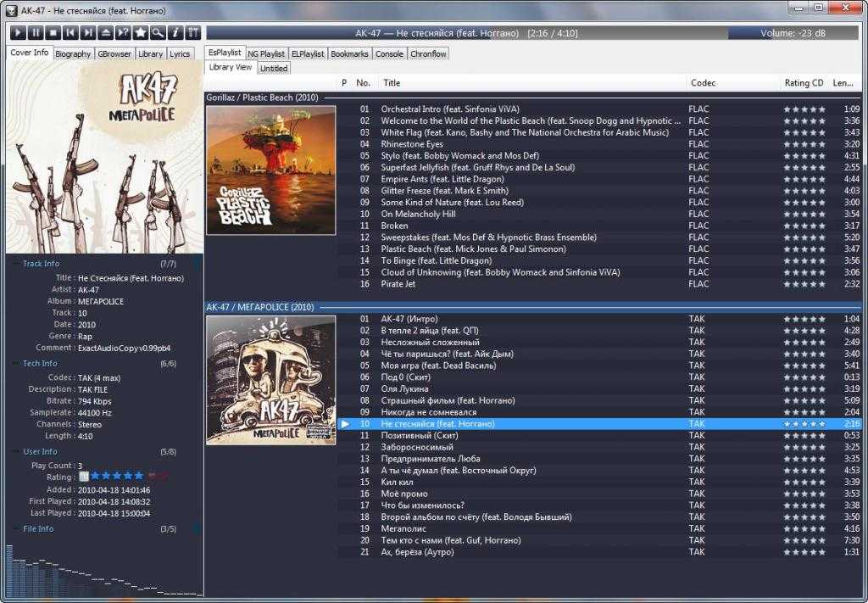Stop playback using the Stop button
The image size is (868, 603).
point(53,32)
